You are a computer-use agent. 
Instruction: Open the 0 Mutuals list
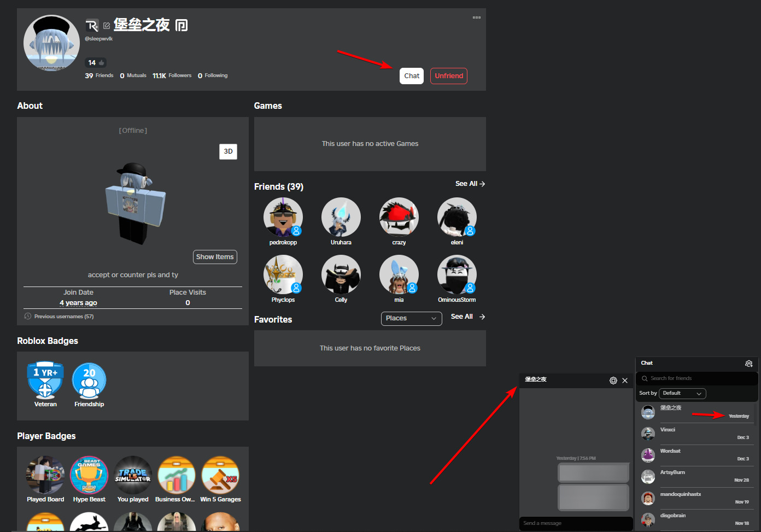coord(133,75)
